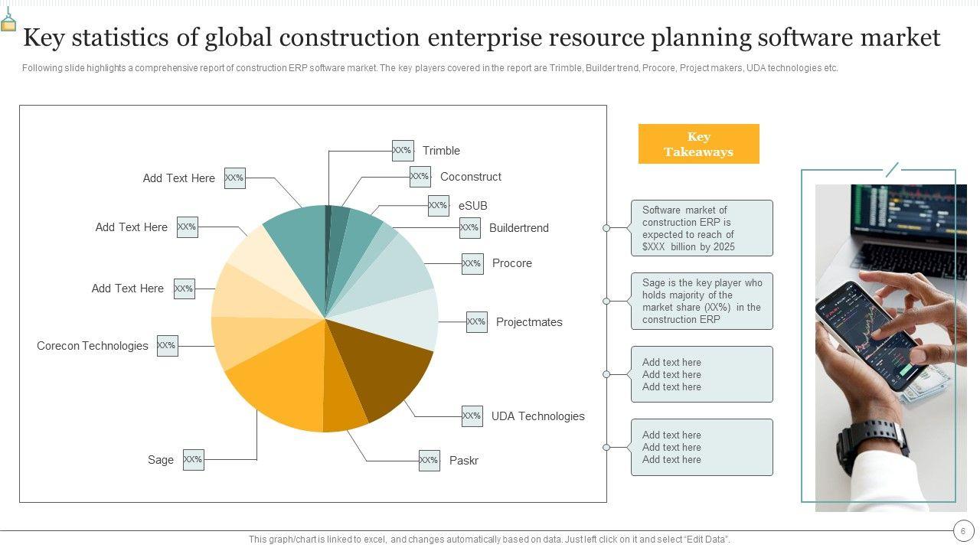This screenshot has width=980, height=551.
Task: Click the Sage label text
Action: [x=161, y=460]
